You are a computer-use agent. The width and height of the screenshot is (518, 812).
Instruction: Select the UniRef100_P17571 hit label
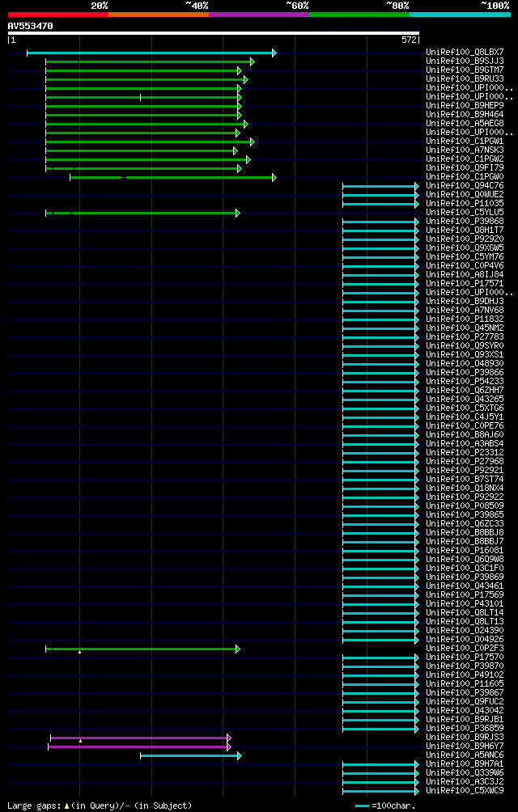pyautogui.click(x=465, y=283)
